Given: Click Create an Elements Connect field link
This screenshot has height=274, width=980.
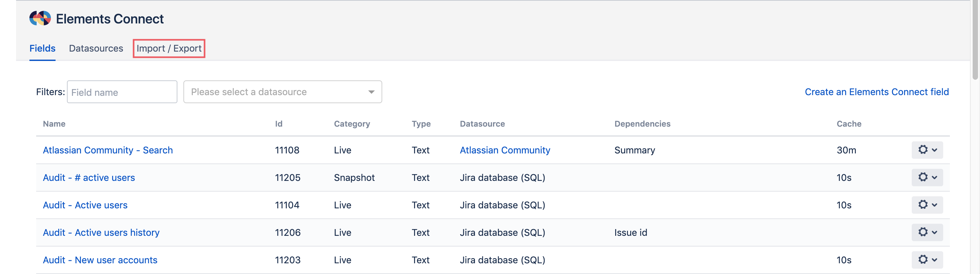Looking at the screenshot, I should tap(877, 92).
